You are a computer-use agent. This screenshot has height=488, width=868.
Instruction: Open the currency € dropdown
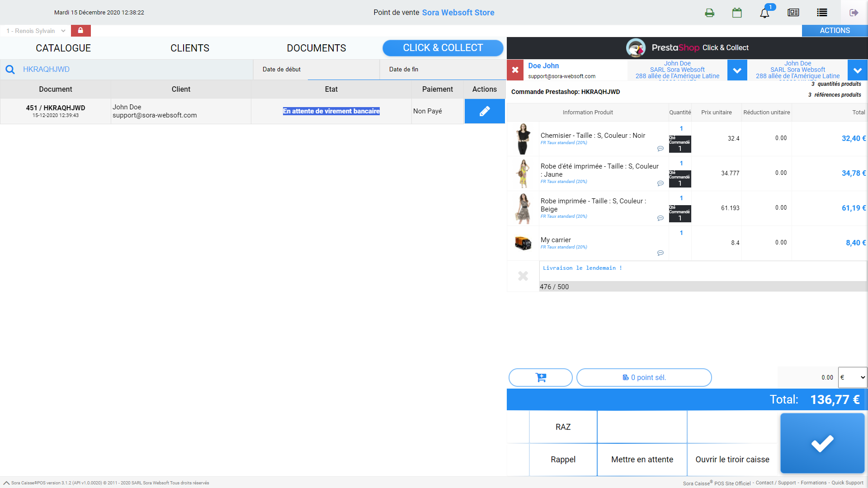point(853,377)
